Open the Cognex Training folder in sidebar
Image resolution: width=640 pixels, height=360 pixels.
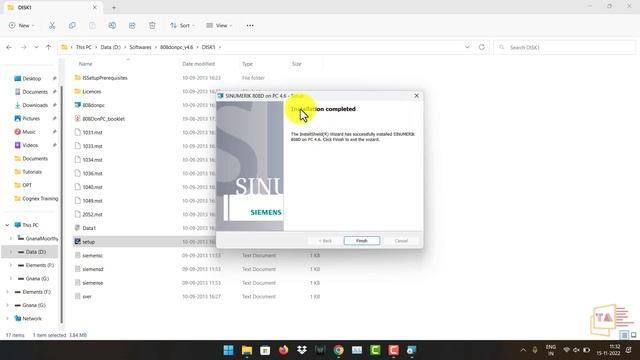40,198
